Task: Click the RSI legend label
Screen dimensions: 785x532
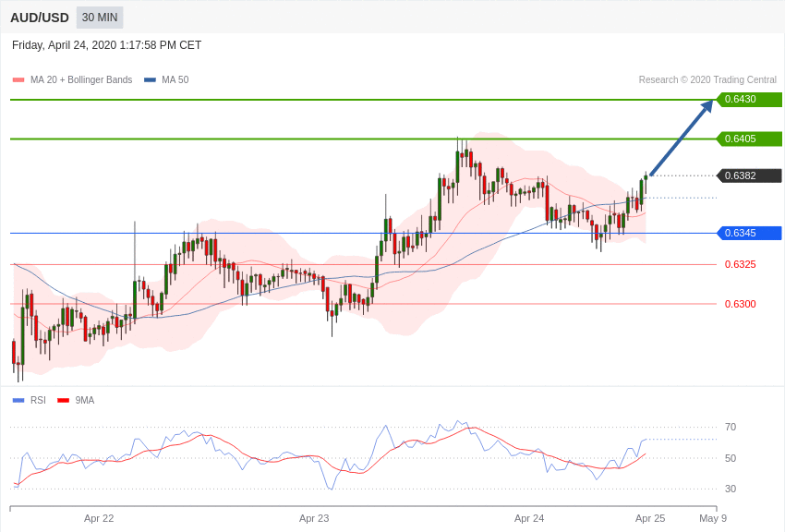Action: [38, 400]
